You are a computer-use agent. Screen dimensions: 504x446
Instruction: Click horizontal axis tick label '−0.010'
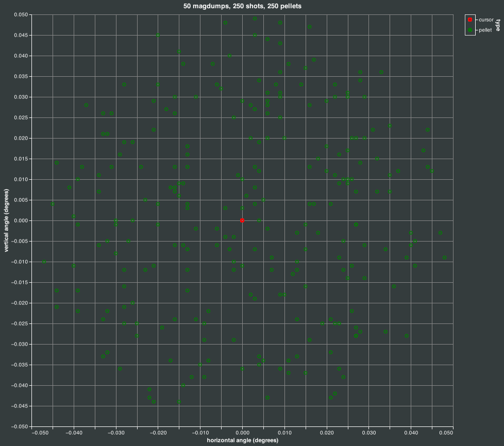pyautogui.click(x=200, y=433)
